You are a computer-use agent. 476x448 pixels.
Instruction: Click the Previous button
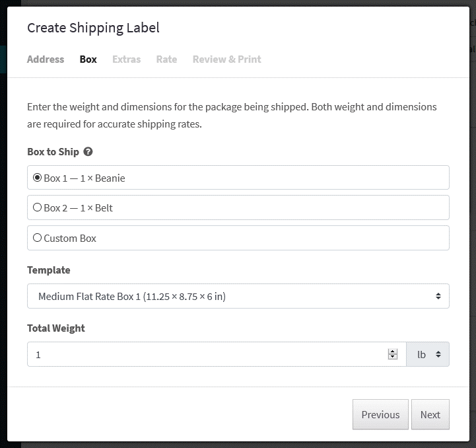[x=380, y=414]
